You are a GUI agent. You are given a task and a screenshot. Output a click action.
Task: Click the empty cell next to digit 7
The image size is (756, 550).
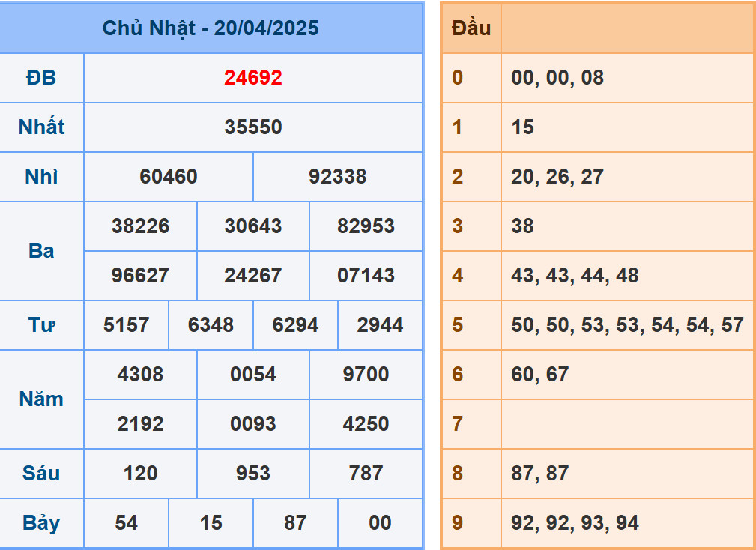click(x=628, y=424)
